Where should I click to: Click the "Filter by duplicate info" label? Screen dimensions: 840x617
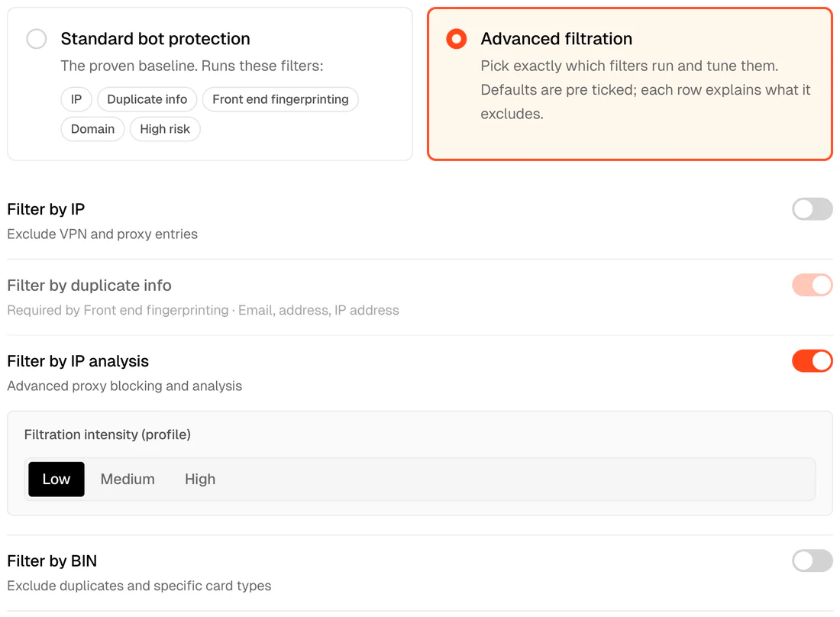[x=89, y=286]
